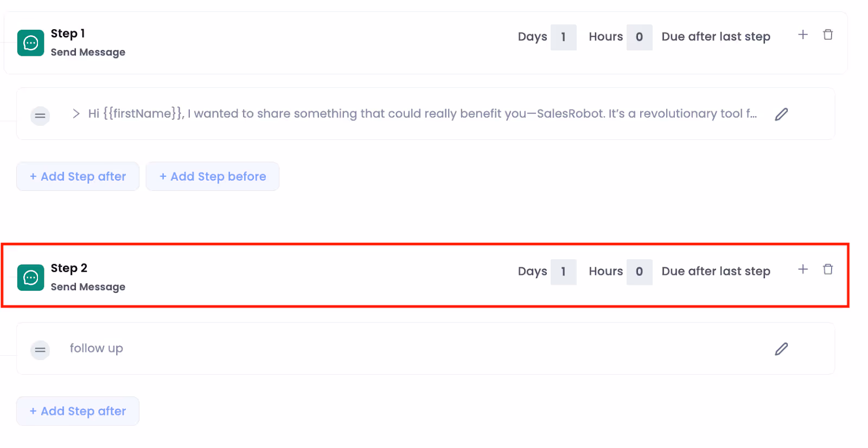
Task: Click the follow up message text
Action: 96,348
